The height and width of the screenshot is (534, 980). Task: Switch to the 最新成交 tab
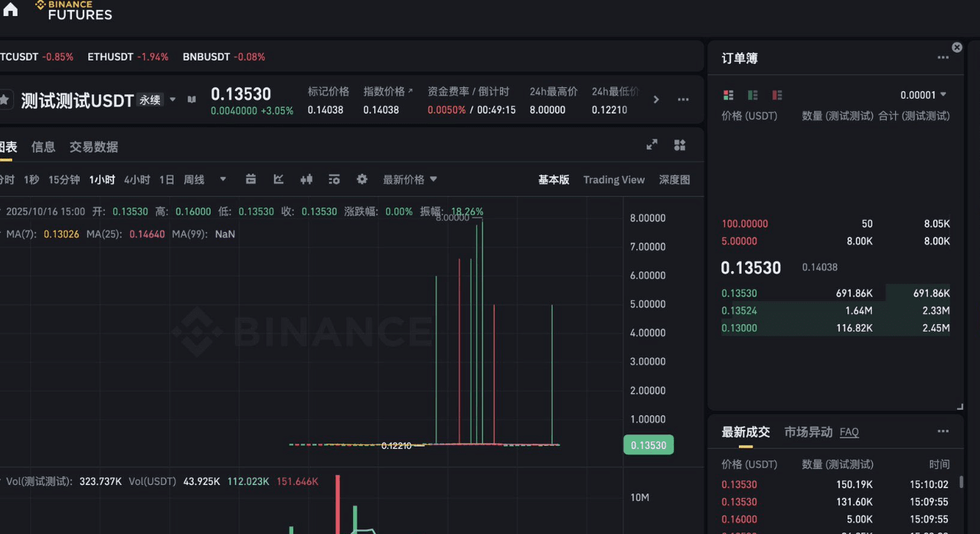point(746,432)
